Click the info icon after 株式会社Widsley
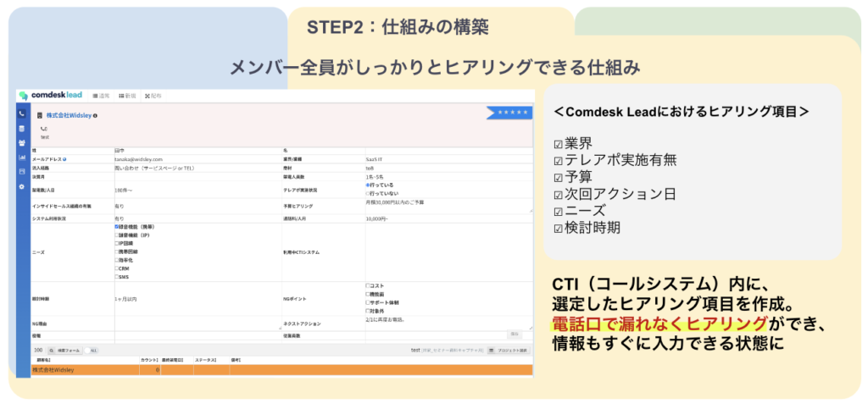This screenshot has height=409, width=868. tap(95, 116)
